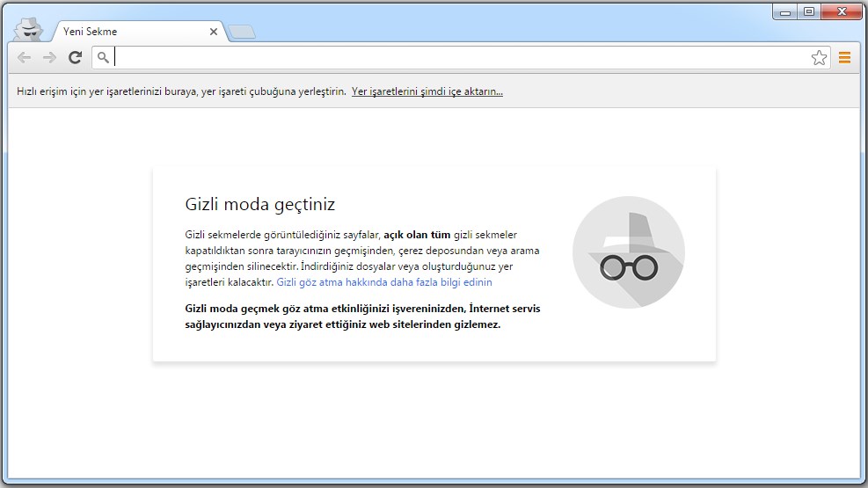Click the Back navigation arrow
868x488 pixels.
pyautogui.click(x=24, y=58)
